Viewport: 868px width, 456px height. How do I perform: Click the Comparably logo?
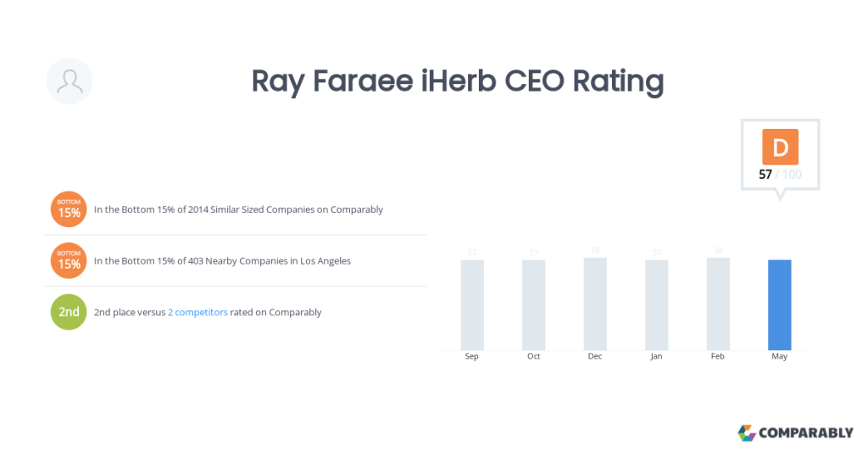click(x=795, y=433)
